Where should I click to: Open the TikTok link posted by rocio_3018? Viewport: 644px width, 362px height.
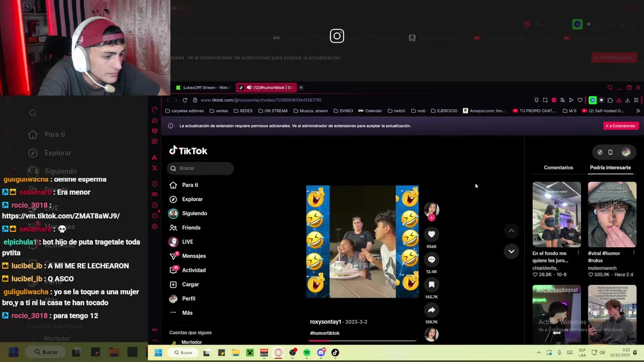61,216
